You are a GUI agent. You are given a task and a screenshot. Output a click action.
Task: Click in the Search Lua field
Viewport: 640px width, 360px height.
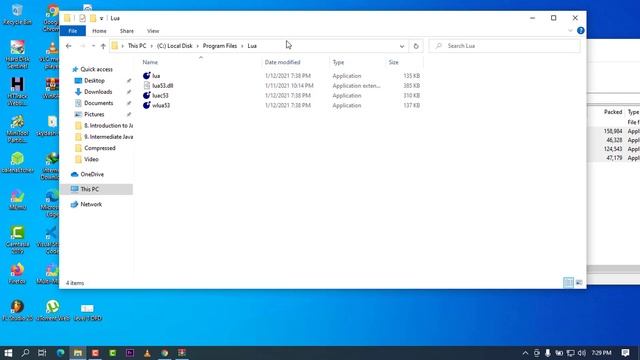[505, 46]
